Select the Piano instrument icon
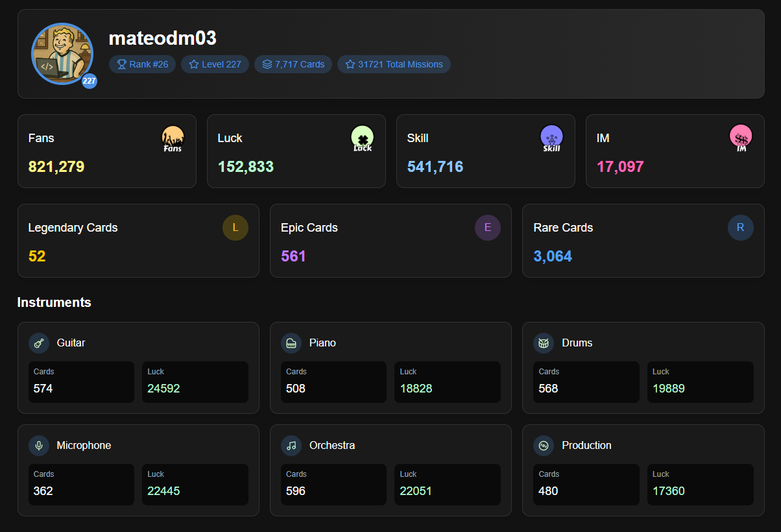The height and width of the screenshot is (532, 781). click(x=291, y=343)
